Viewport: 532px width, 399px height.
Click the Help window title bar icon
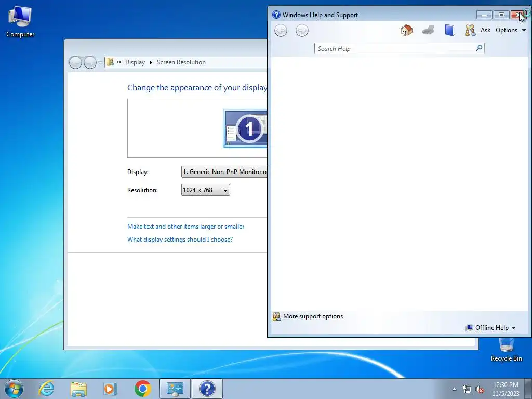tap(276, 15)
